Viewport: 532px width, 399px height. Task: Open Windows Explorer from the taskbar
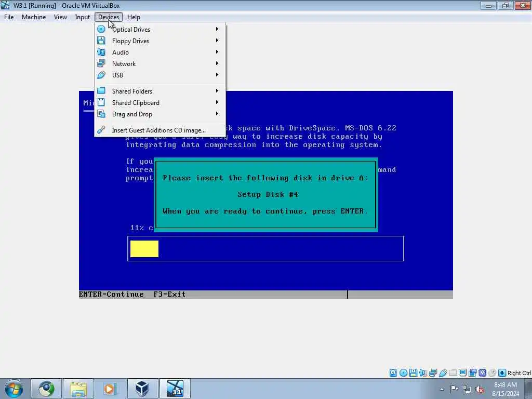tap(78, 389)
